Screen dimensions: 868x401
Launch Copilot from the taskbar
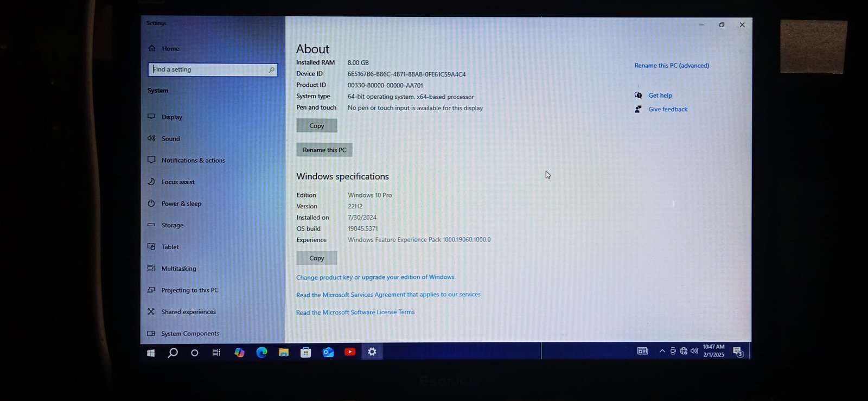pyautogui.click(x=239, y=353)
